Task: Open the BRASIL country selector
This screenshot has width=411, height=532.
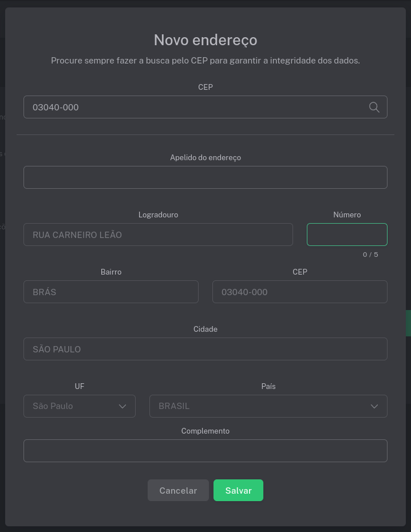Action: [268, 406]
